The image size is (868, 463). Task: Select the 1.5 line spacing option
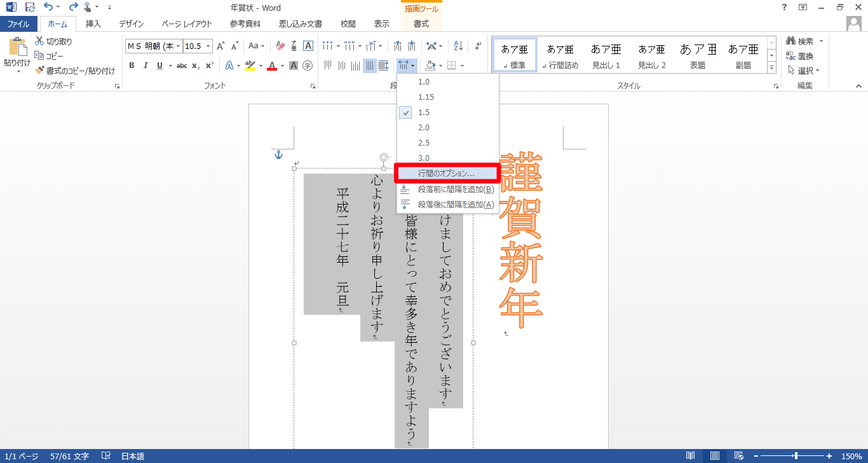pyautogui.click(x=424, y=113)
